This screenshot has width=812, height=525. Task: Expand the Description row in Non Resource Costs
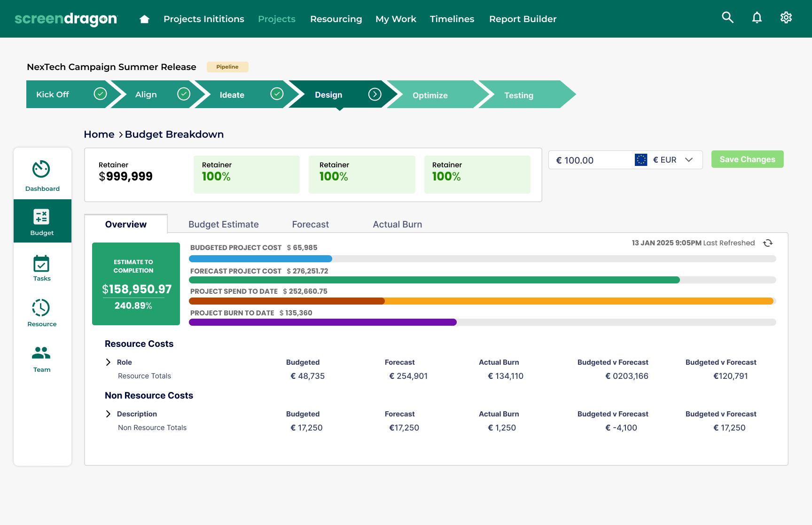[x=109, y=414]
